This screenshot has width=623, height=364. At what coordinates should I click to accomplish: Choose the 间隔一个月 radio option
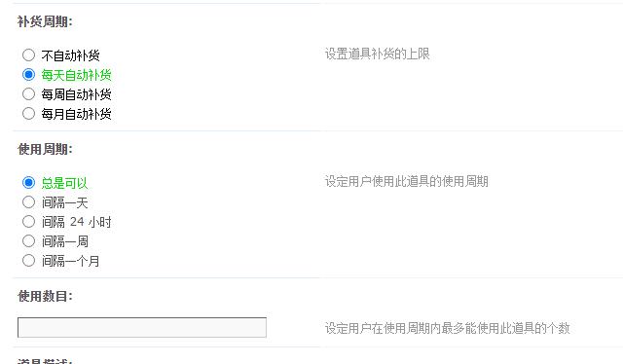coord(28,260)
